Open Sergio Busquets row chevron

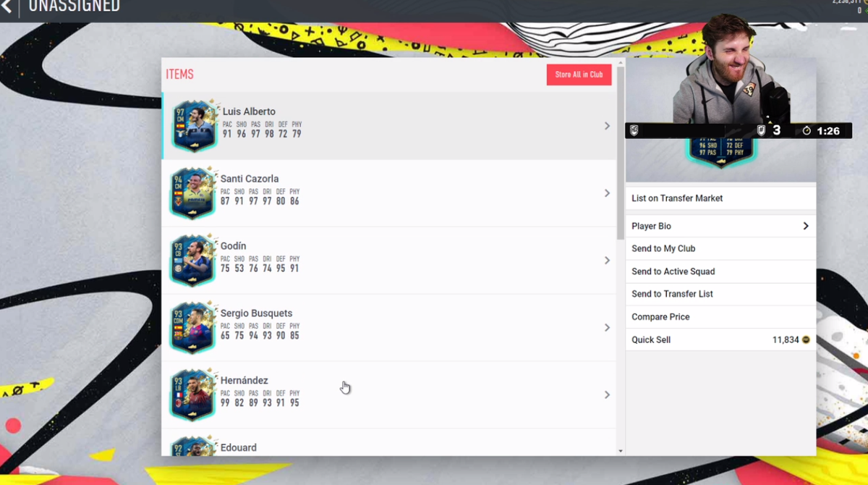coord(607,328)
